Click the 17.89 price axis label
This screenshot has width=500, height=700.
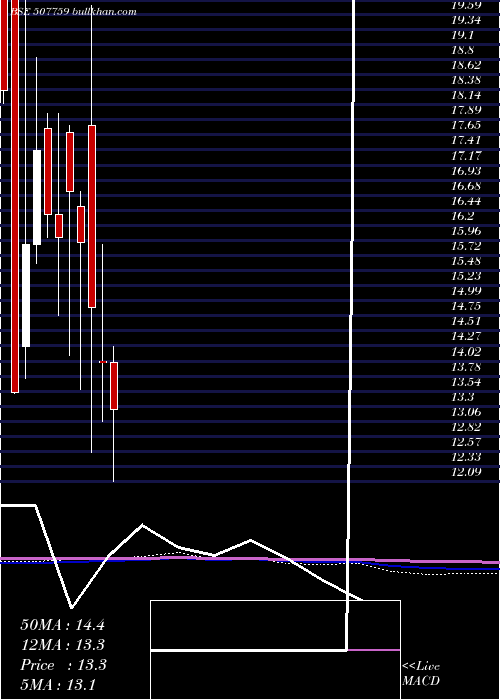466,111
